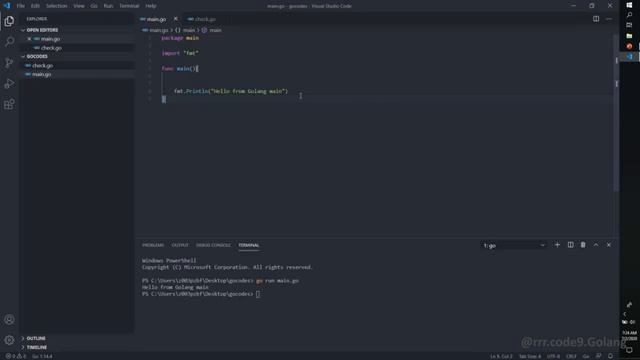Change the Go language mode
The height and width of the screenshot is (360, 640).
coord(586,356)
